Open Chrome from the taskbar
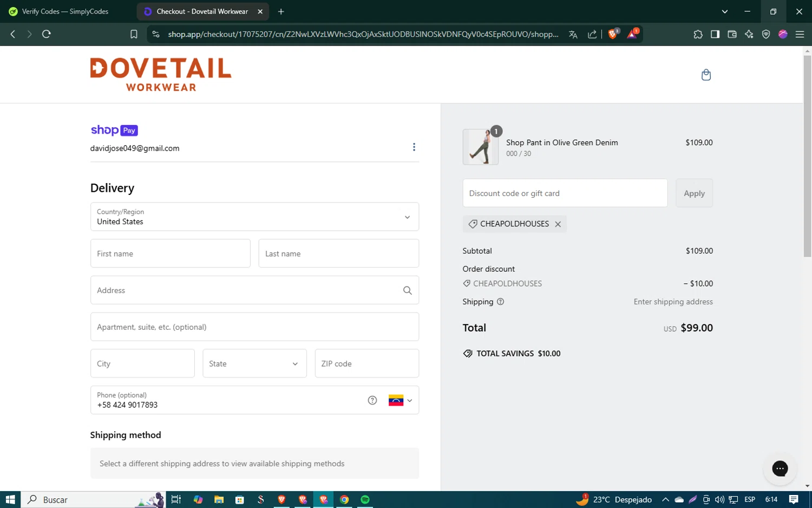 344,499
